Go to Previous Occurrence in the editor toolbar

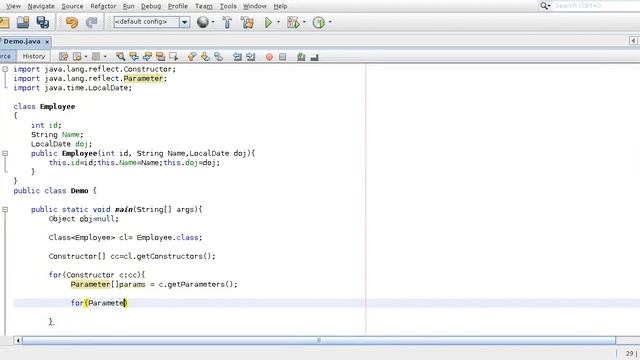click(134, 57)
